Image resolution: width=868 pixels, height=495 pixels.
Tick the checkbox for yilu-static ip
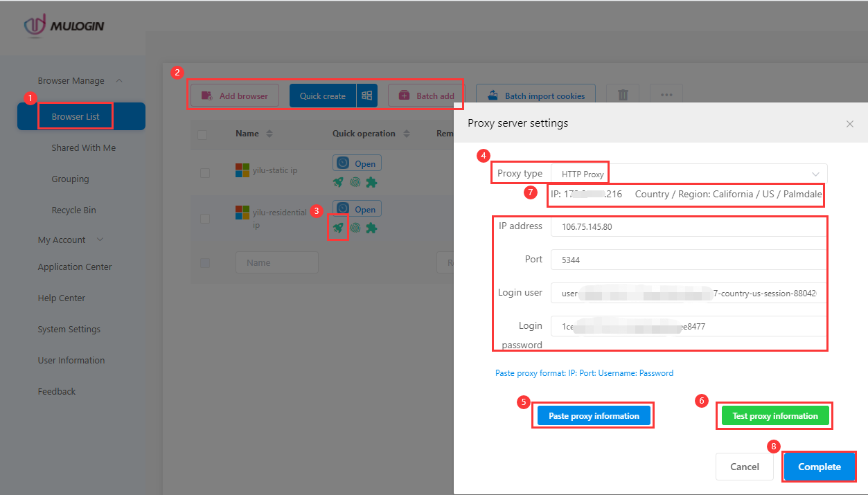point(205,173)
